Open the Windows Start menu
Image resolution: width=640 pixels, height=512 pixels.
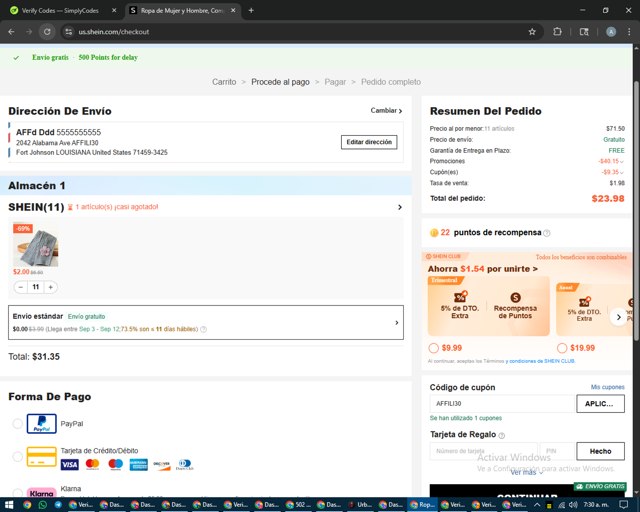(x=9, y=505)
